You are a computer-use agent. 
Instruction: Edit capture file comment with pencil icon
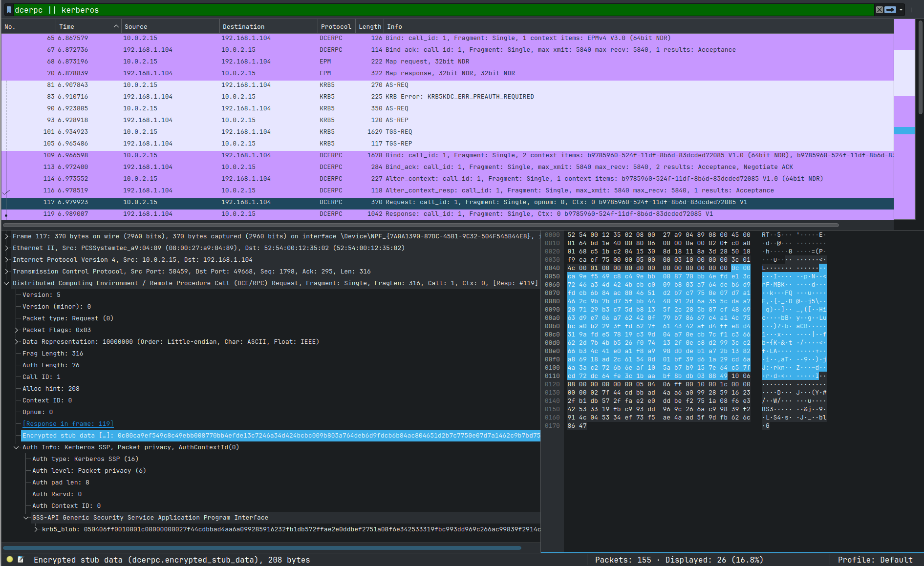(x=21, y=560)
